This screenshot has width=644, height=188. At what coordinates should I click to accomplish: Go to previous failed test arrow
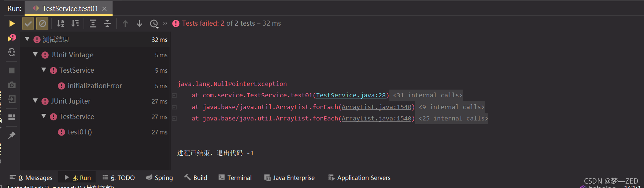(125, 23)
